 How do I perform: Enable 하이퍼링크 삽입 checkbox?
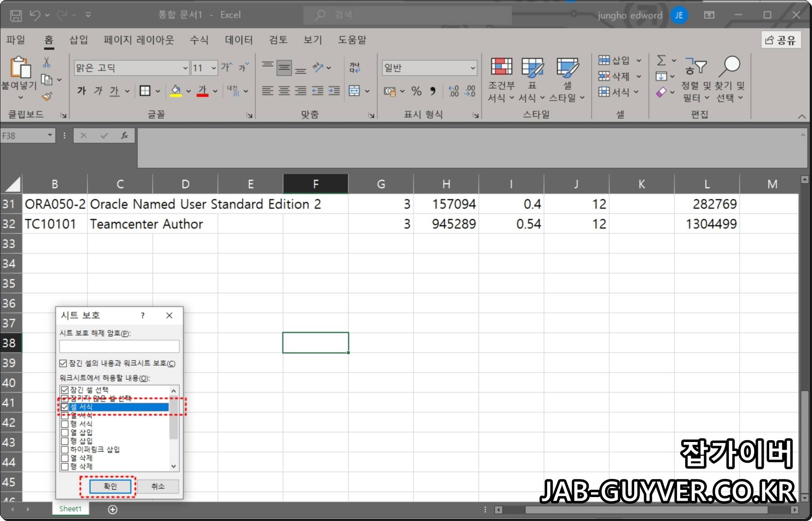point(65,450)
